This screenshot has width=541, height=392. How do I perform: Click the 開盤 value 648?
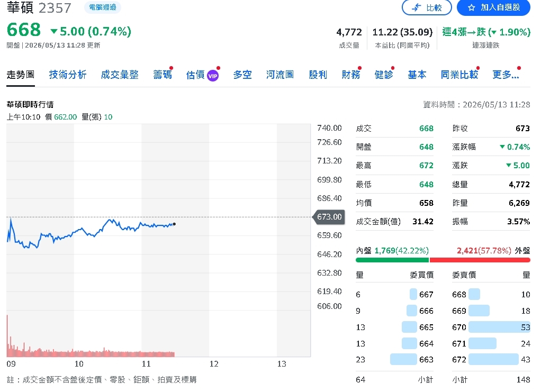point(426,147)
